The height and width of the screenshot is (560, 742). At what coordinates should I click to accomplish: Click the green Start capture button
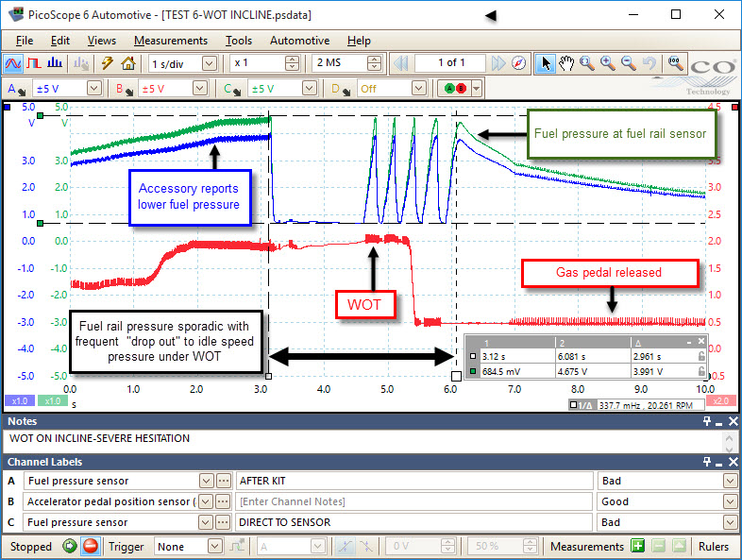click(70, 546)
